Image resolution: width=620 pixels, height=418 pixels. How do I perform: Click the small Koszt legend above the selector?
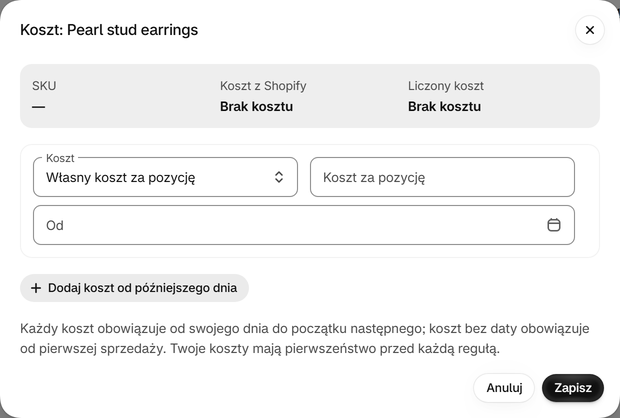[60, 158]
